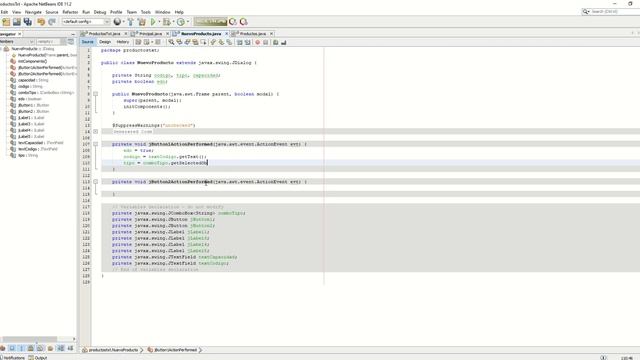The height and width of the screenshot is (360, 640).
Task: Toggle the sixth filter button in Navigator bottom bar
Action: pyautogui.click(x=50, y=348)
